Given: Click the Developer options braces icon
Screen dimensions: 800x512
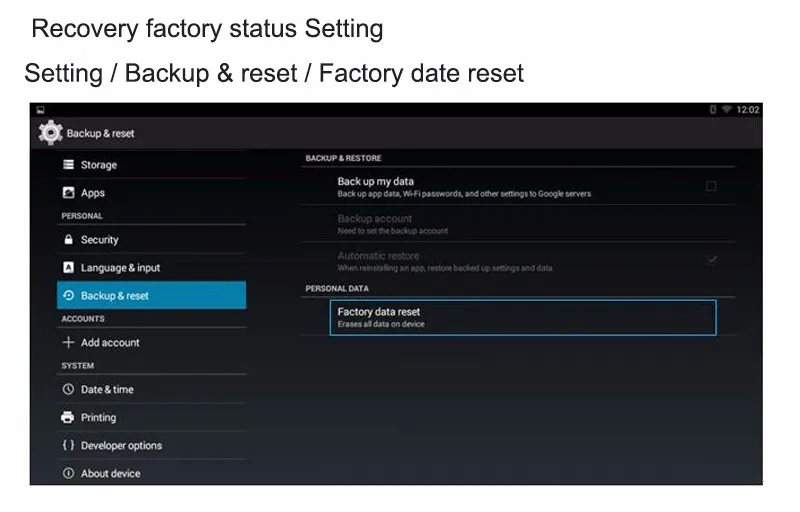Looking at the screenshot, I should [x=69, y=446].
